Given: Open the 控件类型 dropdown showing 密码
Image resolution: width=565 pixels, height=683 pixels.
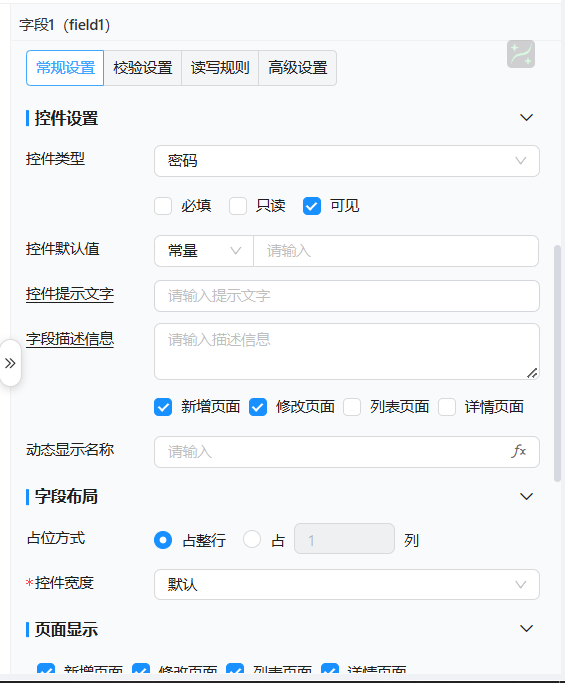Looking at the screenshot, I should pos(347,161).
